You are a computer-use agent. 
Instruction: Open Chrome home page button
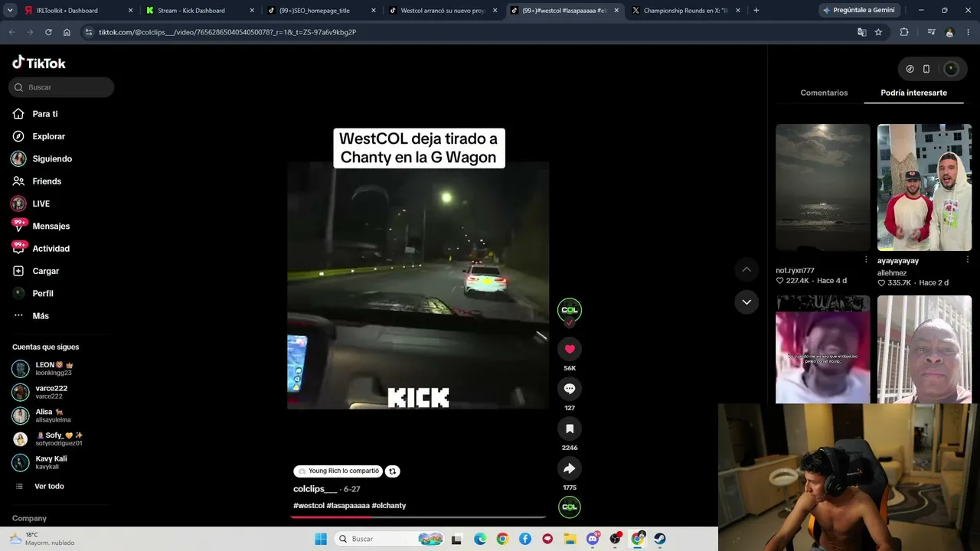tap(67, 32)
